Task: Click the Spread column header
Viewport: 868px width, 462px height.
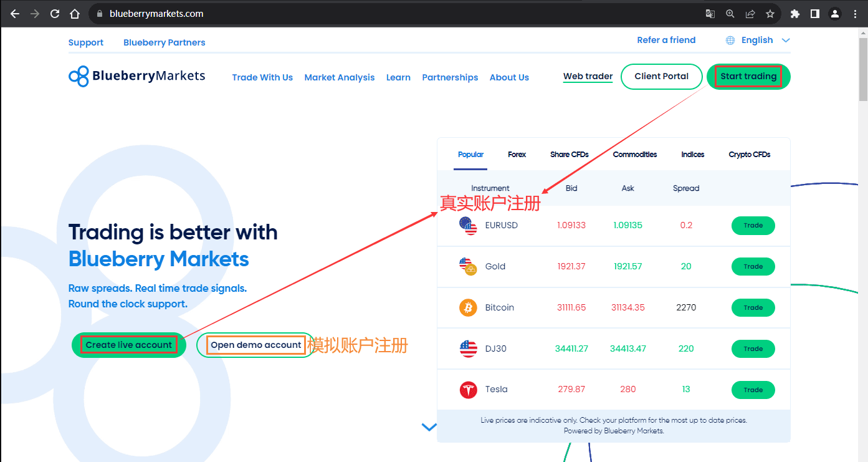Action: pyautogui.click(x=686, y=188)
